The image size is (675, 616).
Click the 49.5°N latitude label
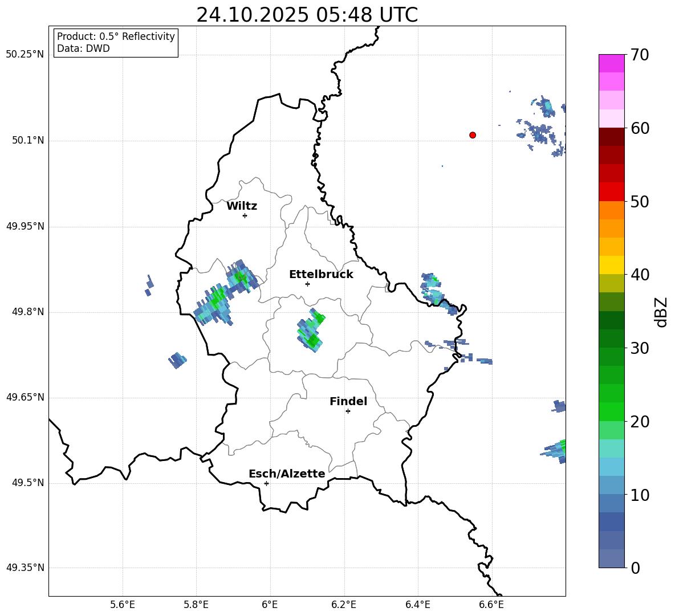point(28,483)
